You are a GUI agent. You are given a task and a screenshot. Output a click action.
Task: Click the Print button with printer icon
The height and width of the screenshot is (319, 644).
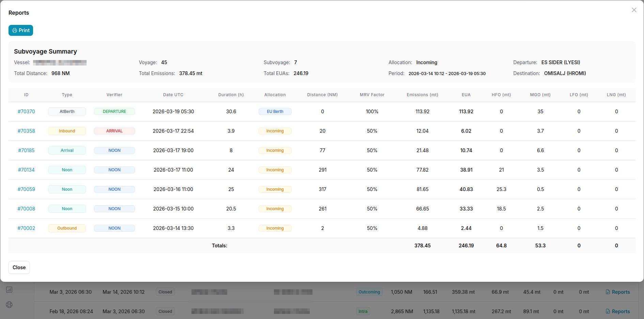coord(21,30)
